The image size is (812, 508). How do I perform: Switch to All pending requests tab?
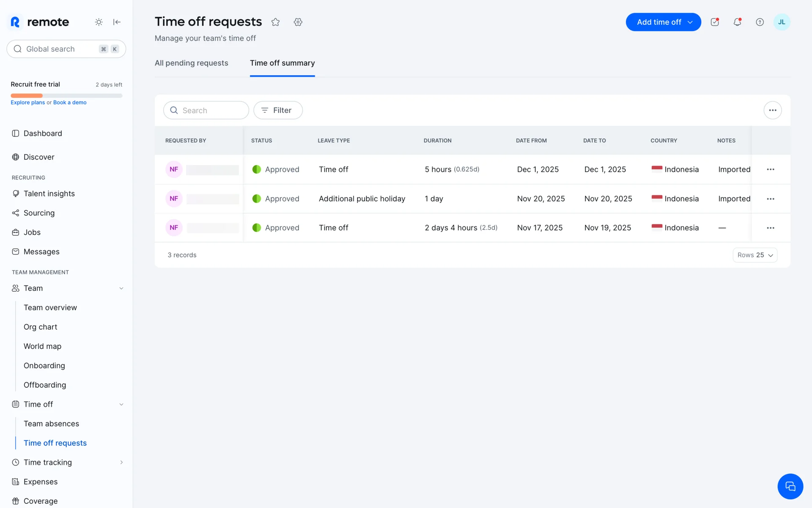pyautogui.click(x=191, y=63)
